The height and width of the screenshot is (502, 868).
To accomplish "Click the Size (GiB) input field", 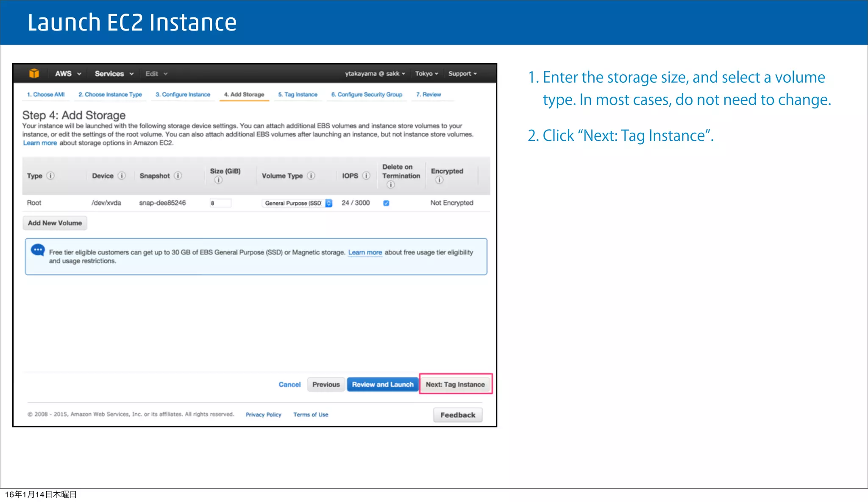I will point(220,203).
